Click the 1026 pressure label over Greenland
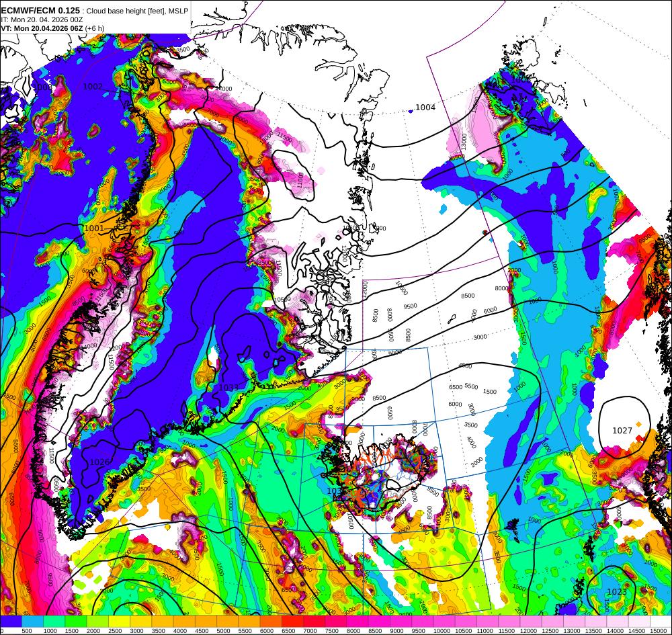 point(99,462)
